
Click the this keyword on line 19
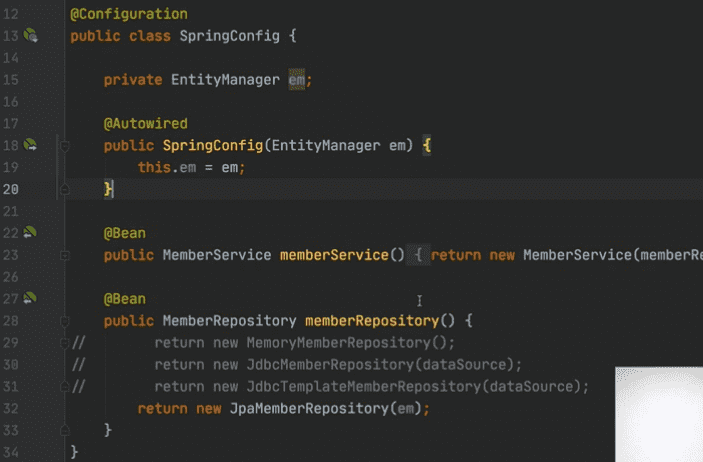coord(154,167)
